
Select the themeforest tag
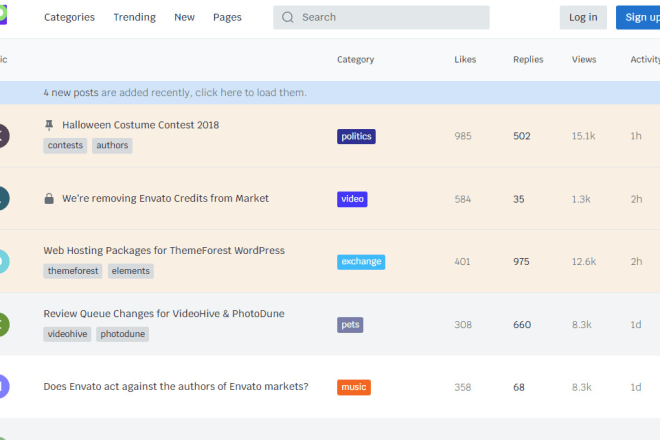(x=73, y=271)
